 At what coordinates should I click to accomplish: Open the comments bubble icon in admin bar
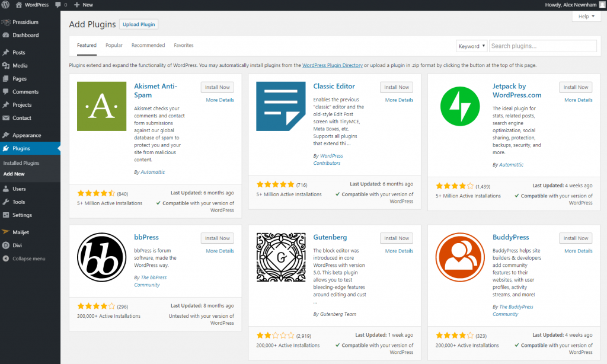click(58, 5)
